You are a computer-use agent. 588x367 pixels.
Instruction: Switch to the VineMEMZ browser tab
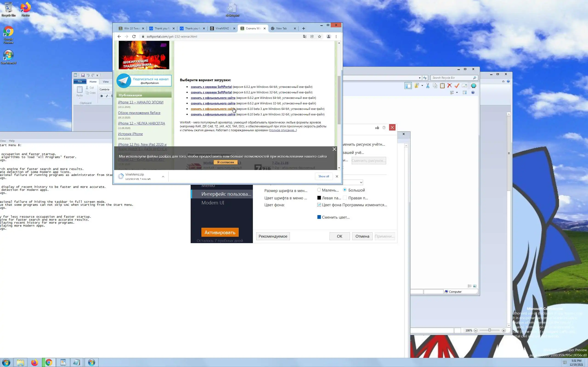coord(222,28)
